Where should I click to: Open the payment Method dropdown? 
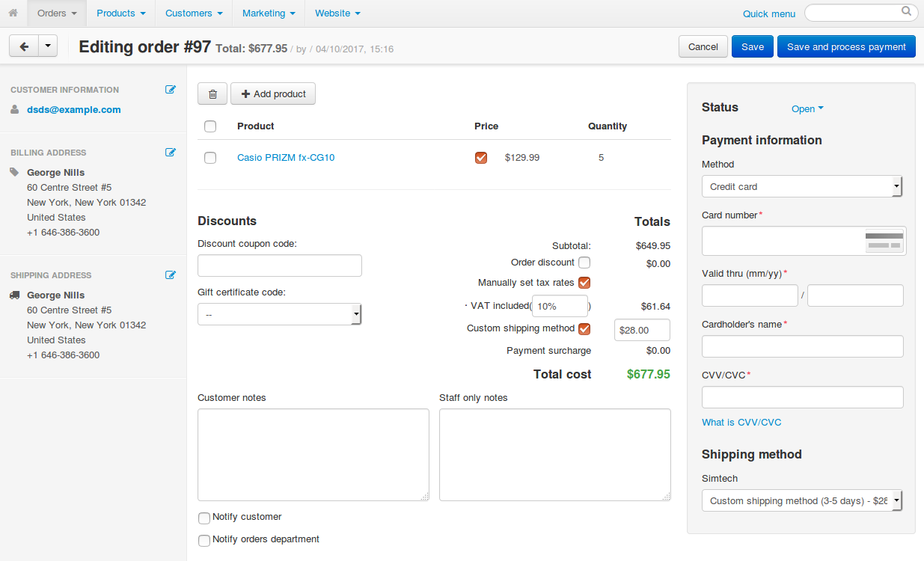tap(802, 186)
